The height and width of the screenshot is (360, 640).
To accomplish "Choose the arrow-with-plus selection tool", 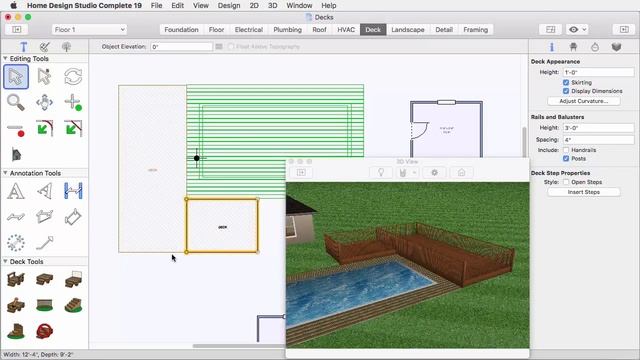I will (44, 77).
